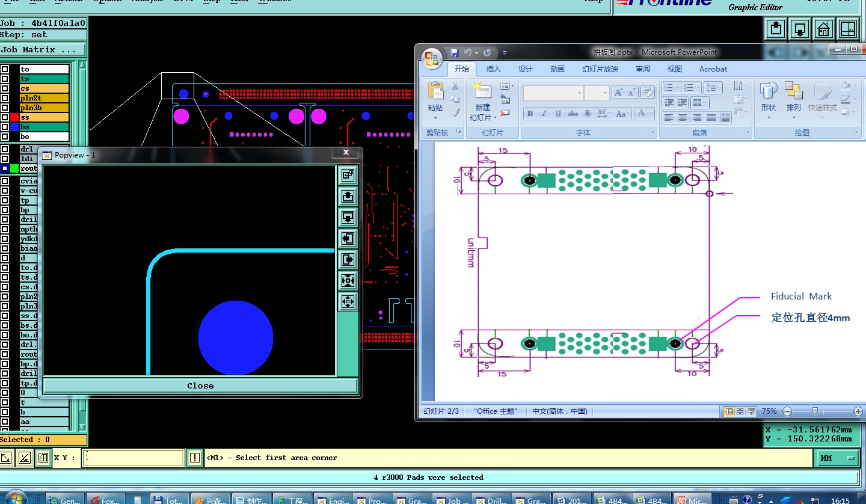Click the red color swatch of layer ss
Image resolution: width=866 pixels, height=504 pixels.
14,117
